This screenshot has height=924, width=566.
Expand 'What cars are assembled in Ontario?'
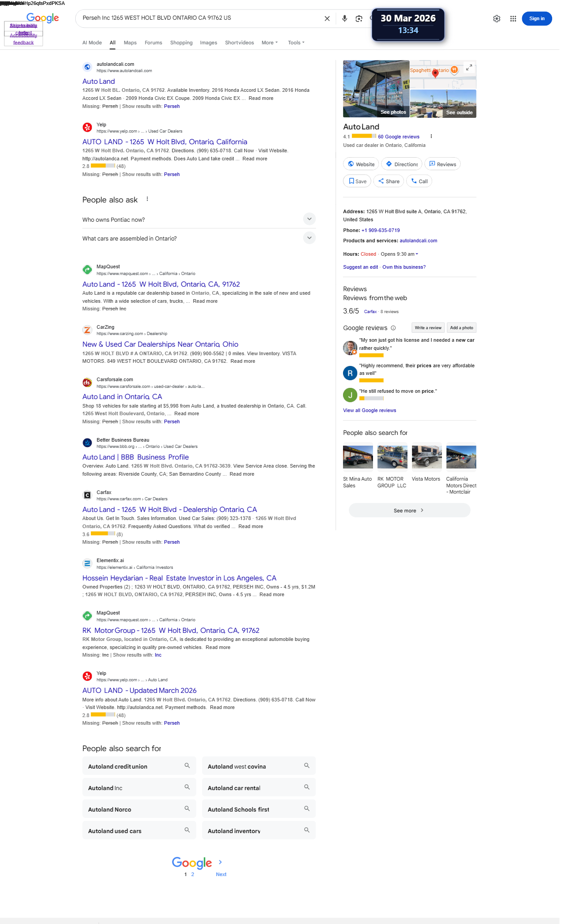[x=199, y=238]
